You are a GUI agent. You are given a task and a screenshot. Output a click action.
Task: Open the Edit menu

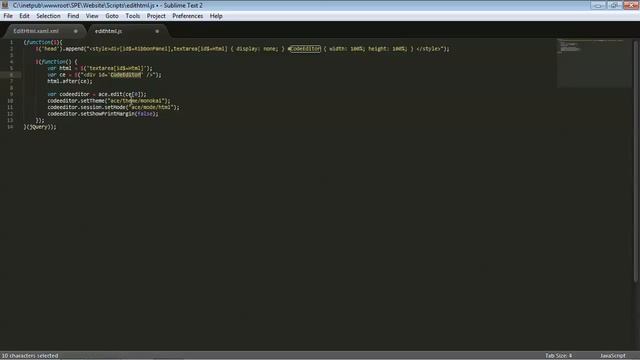[x=24, y=16]
